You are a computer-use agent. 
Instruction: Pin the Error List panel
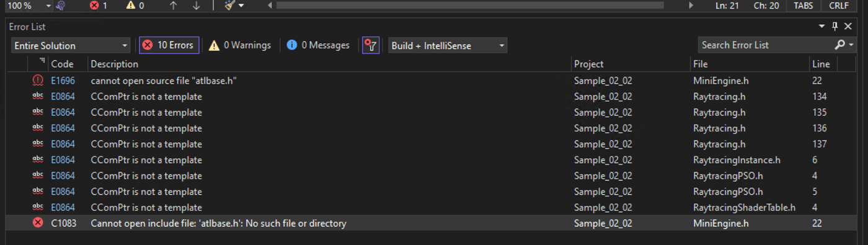835,27
